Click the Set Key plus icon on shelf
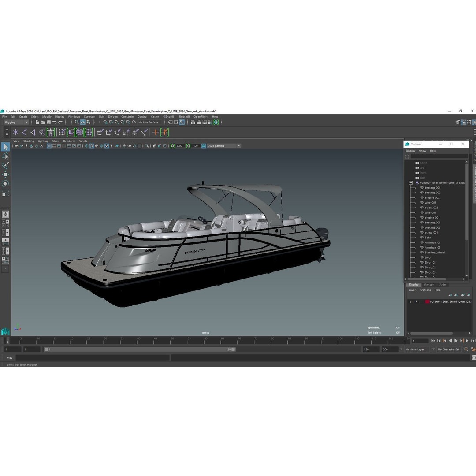Viewport: 476px width, 476px height. coord(156,132)
